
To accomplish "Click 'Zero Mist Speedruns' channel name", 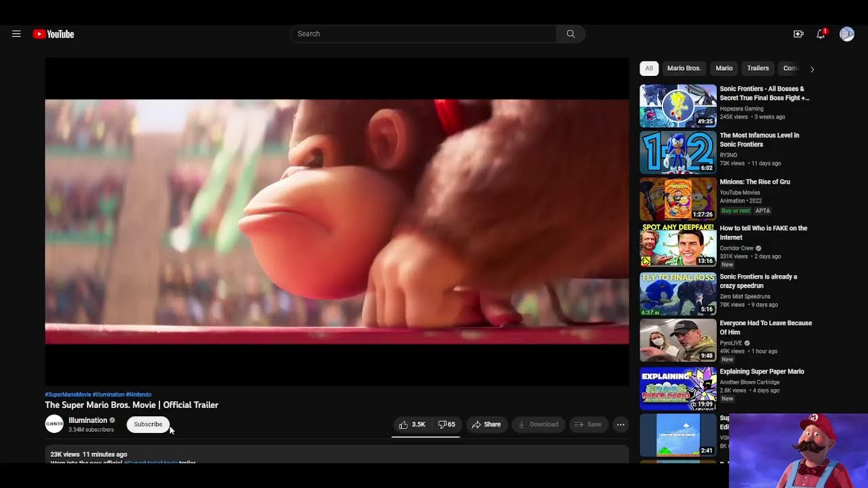I will point(745,296).
